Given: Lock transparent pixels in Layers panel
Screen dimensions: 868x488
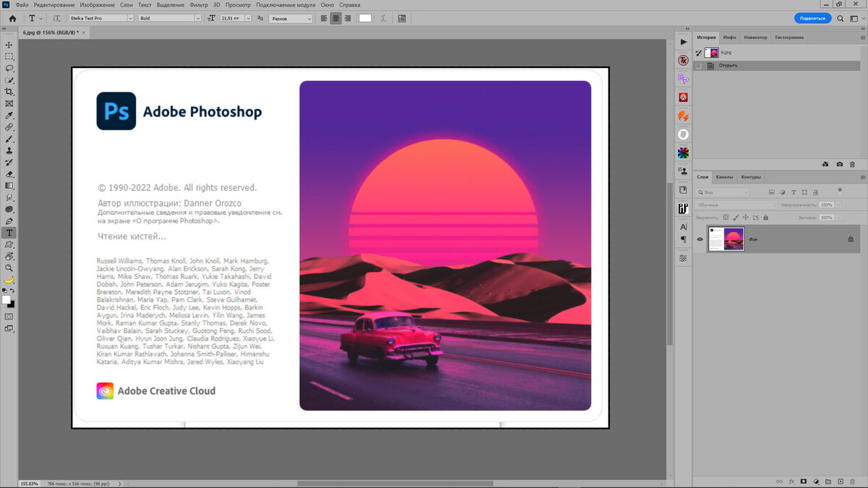Looking at the screenshot, I should (726, 217).
